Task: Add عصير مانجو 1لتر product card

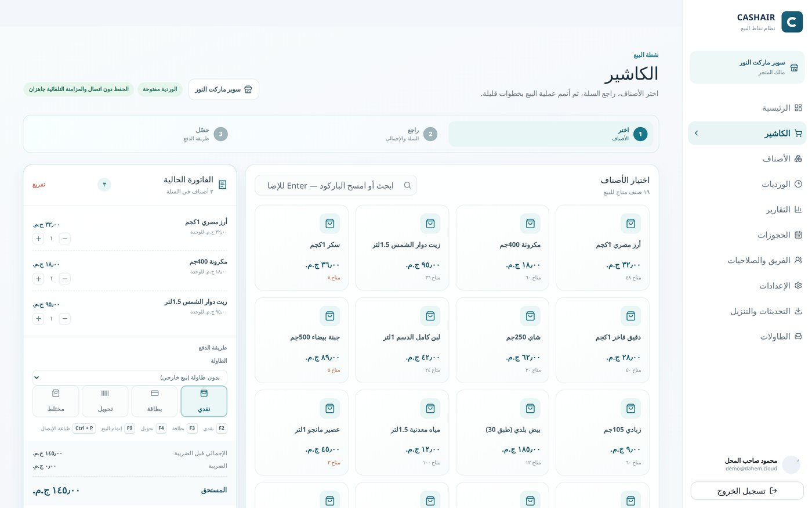Action: [x=302, y=433]
